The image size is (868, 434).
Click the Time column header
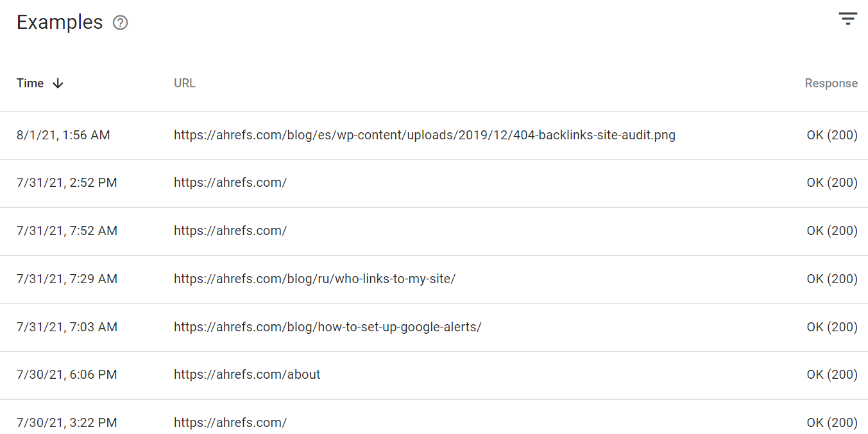pos(30,83)
